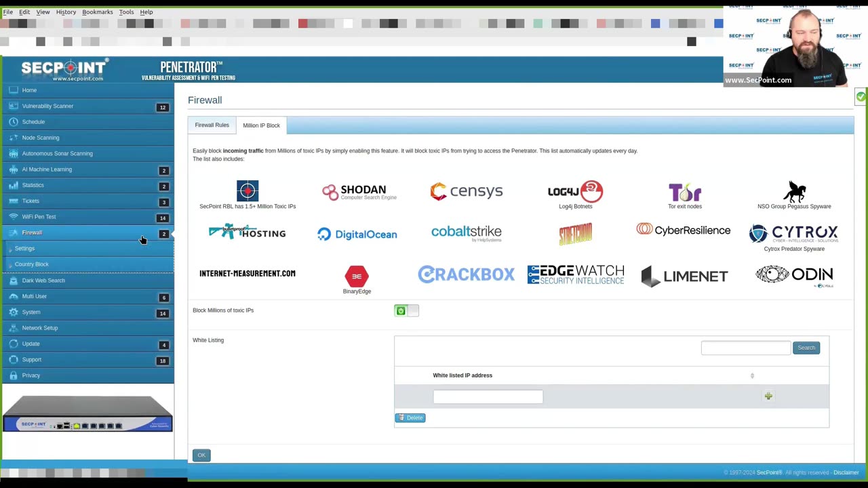Click the Penetrator appliance device image
The width and height of the screenshot is (868, 488).
coord(87,413)
